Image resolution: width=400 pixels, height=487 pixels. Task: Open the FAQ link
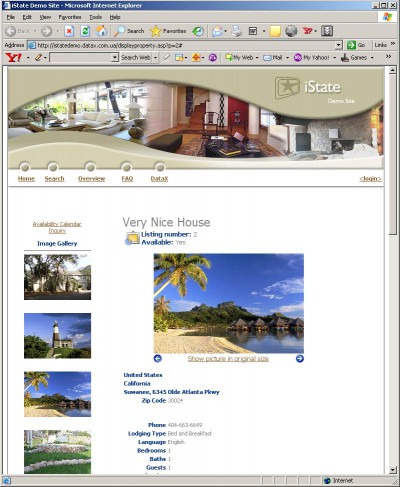tap(127, 179)
